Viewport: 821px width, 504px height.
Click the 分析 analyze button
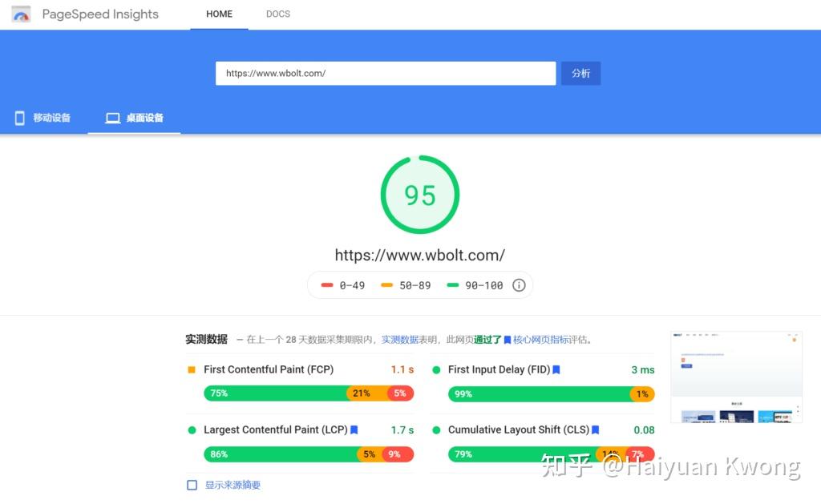tap(580, 73)
